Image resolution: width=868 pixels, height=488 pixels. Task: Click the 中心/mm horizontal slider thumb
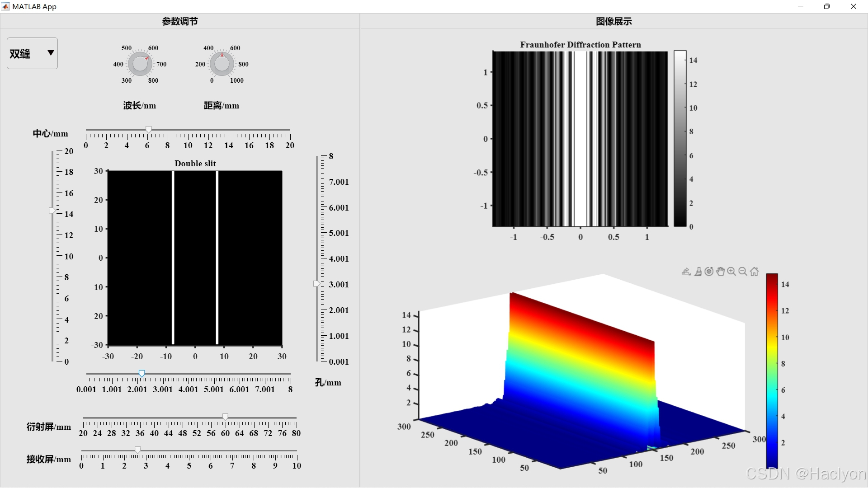click(148, 130)
